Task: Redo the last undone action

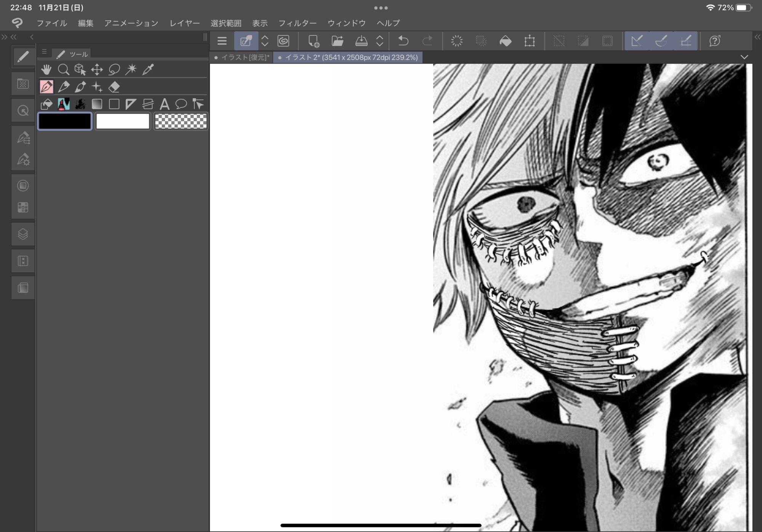Action: tap(427, 41)
